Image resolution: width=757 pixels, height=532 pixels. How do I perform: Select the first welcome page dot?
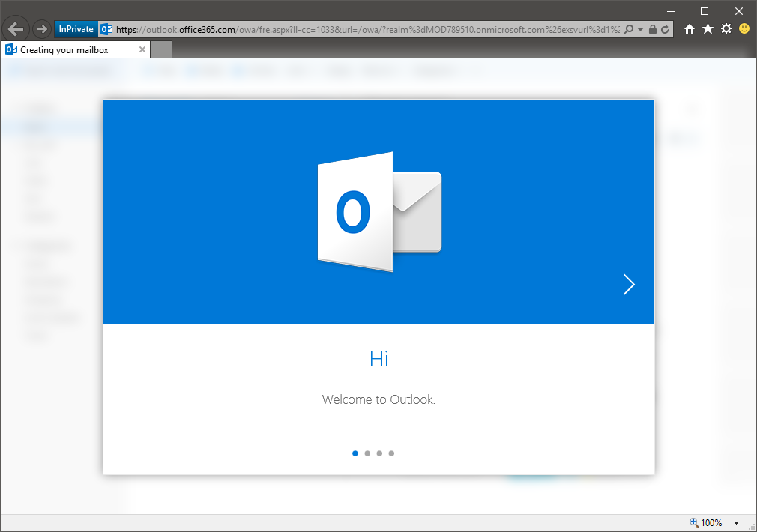355,453
